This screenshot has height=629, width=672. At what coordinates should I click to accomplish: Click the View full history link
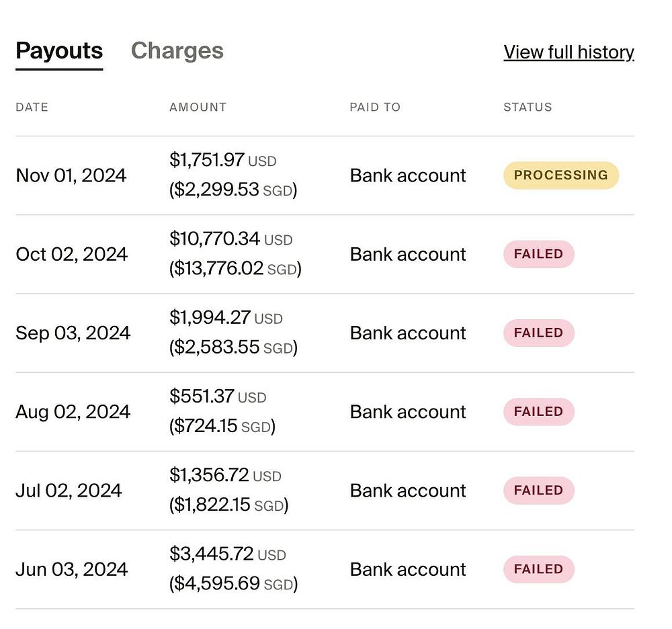(x=569, y=52)
